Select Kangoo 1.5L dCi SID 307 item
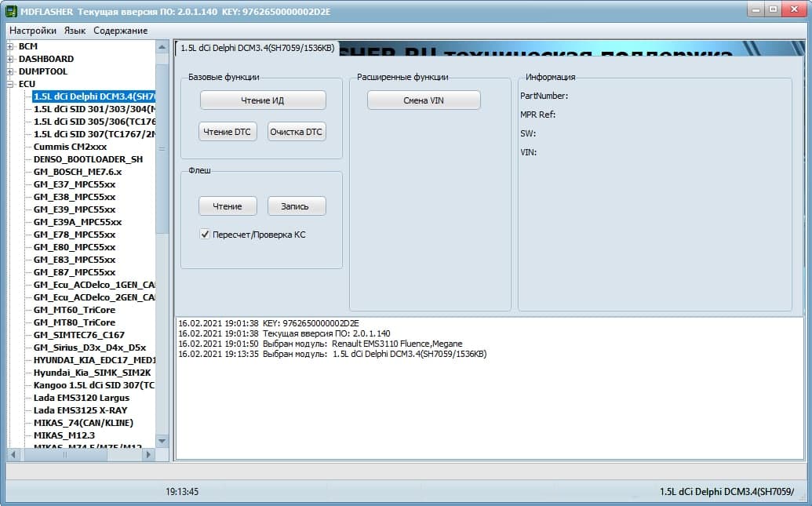 93,385
